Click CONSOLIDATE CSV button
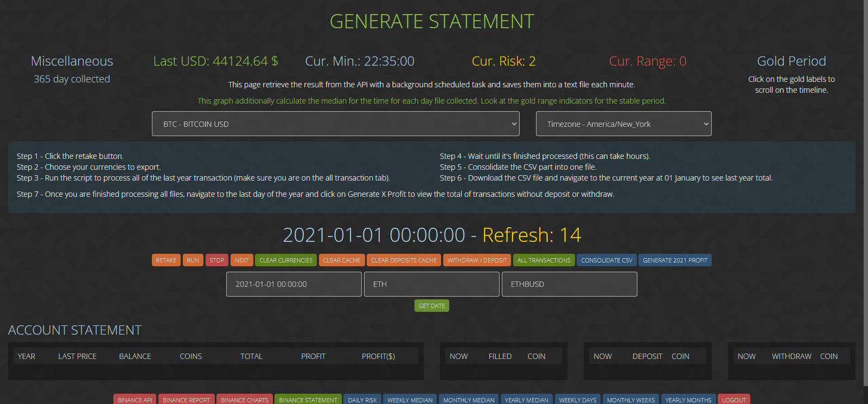868x404 pixels. tap(607, 260)
